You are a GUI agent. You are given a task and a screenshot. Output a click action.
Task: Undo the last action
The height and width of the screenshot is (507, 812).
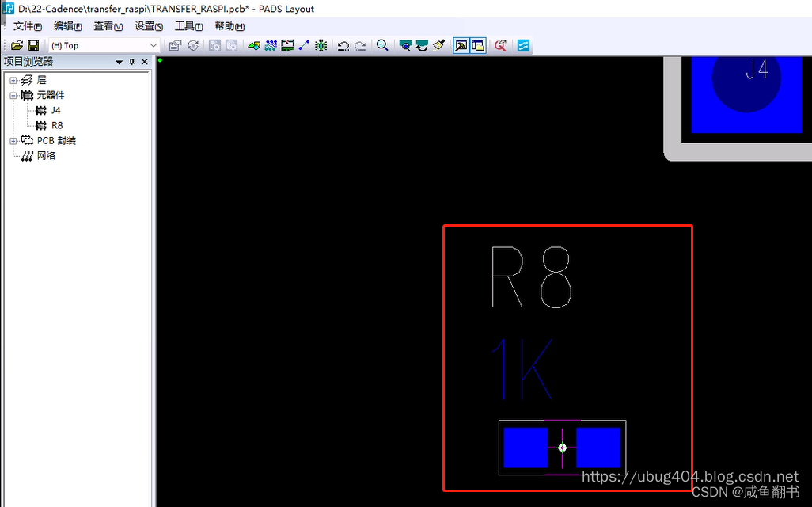pyautogui.click(x=343, y=46)
